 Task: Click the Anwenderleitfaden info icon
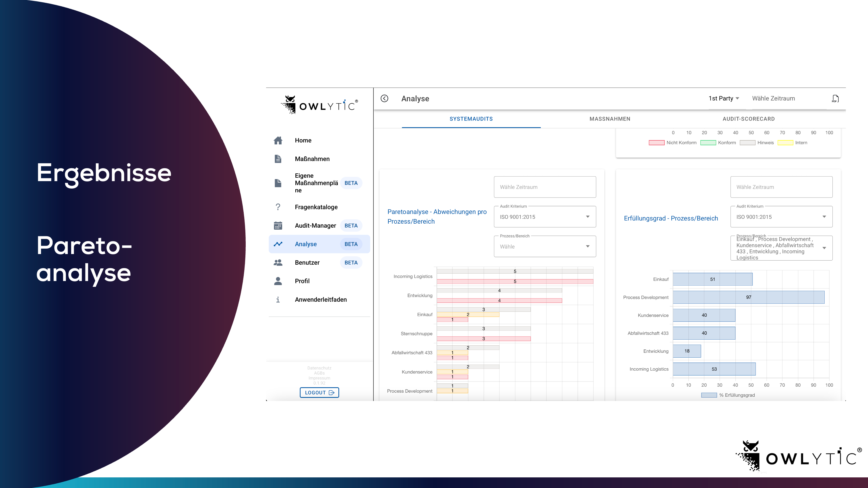coord(278,299)
